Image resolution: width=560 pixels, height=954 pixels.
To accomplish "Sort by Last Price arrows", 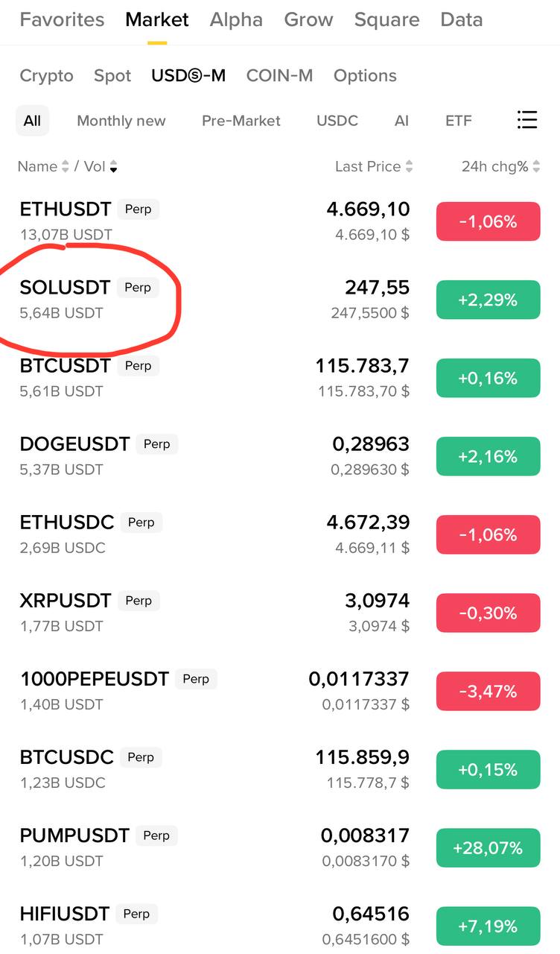I will click(x=409, y=167).
